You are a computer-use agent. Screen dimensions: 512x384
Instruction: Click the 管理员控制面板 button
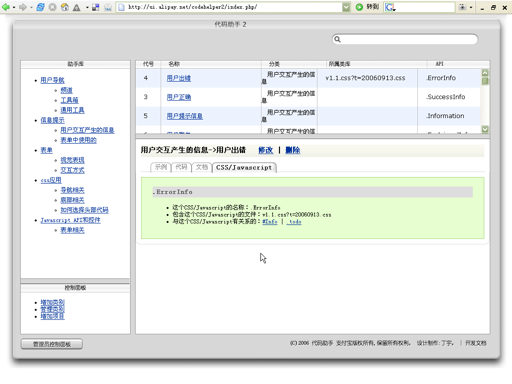click(52, 344)
